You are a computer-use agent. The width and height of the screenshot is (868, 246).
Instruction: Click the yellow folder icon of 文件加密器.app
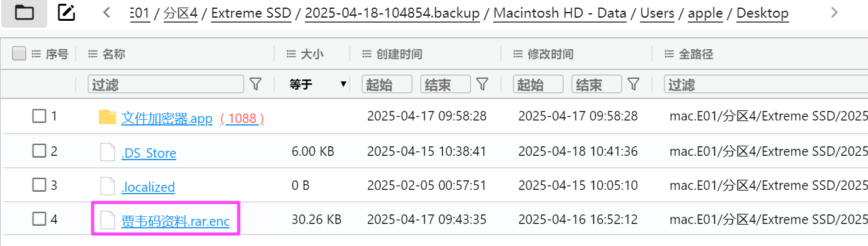coord(108,117)
